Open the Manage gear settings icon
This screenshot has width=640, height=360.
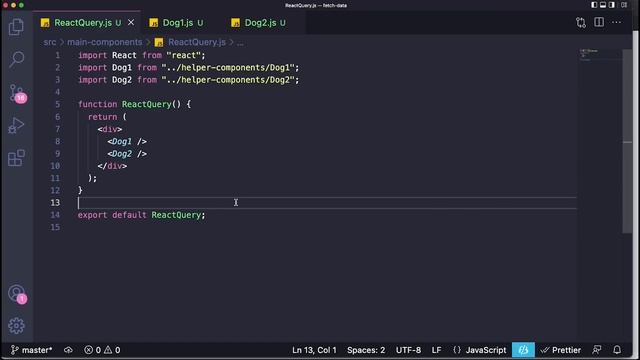[16, 326]
